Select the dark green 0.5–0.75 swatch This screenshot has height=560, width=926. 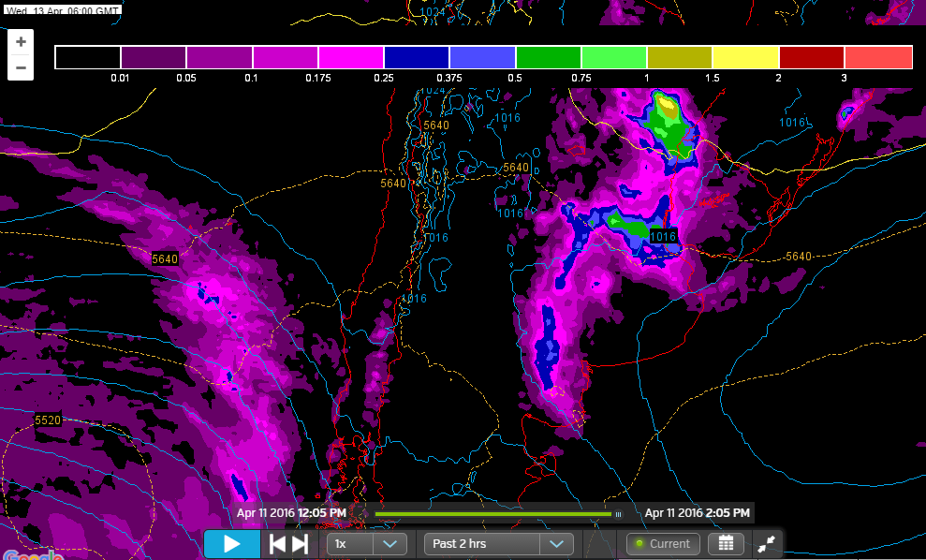pyautogui.click(x=549, y=57)
